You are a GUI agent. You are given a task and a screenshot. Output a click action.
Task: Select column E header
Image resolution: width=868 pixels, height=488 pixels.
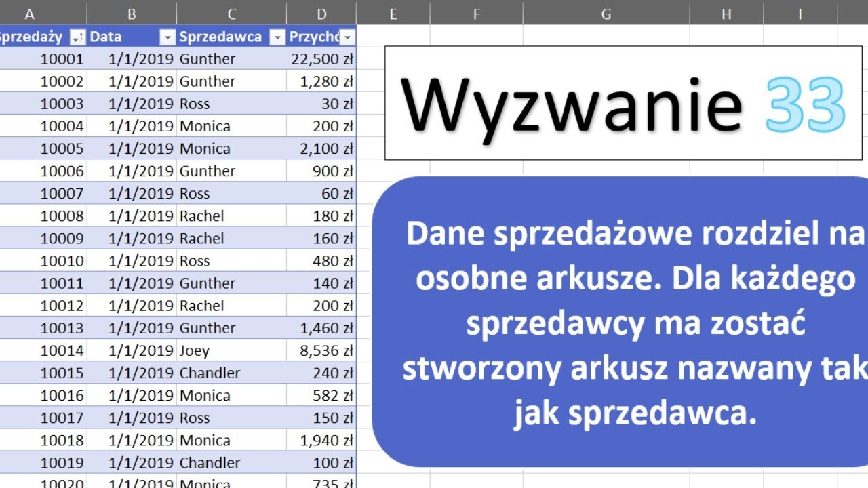393,14
